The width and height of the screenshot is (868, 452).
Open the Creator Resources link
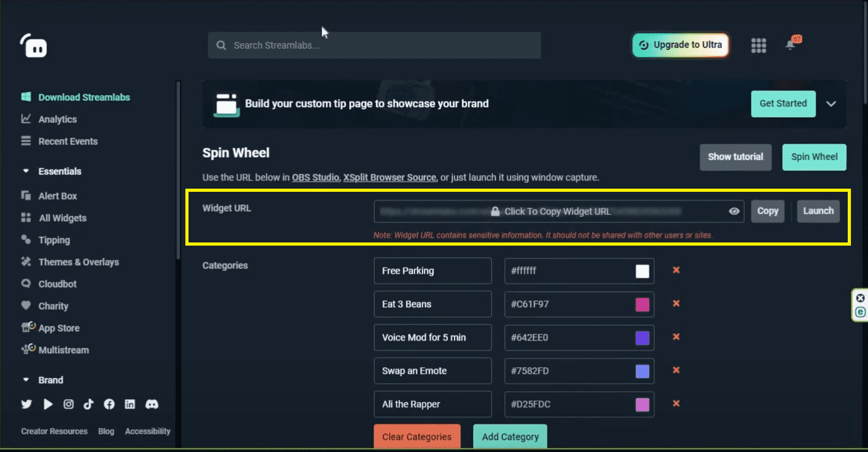pos(54,432)
